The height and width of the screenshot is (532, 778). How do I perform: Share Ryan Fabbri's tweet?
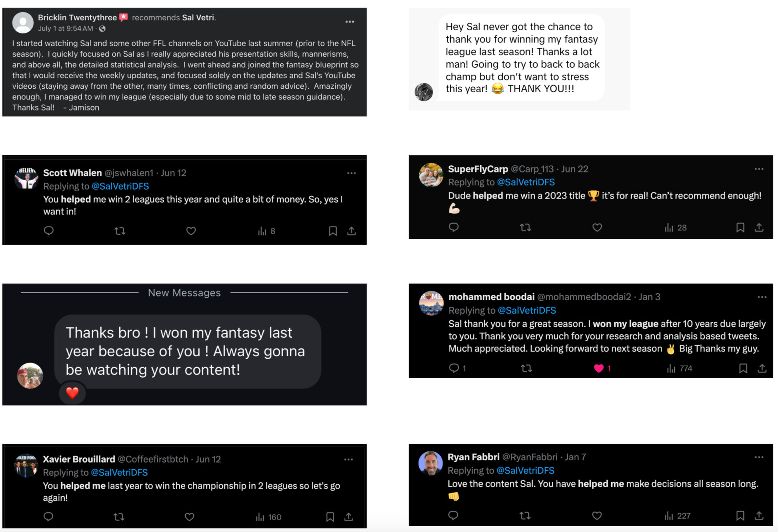(759, 515)
